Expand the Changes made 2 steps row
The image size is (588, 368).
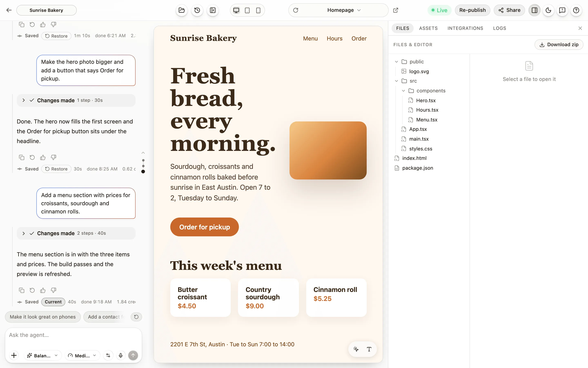tap(76, 233)
